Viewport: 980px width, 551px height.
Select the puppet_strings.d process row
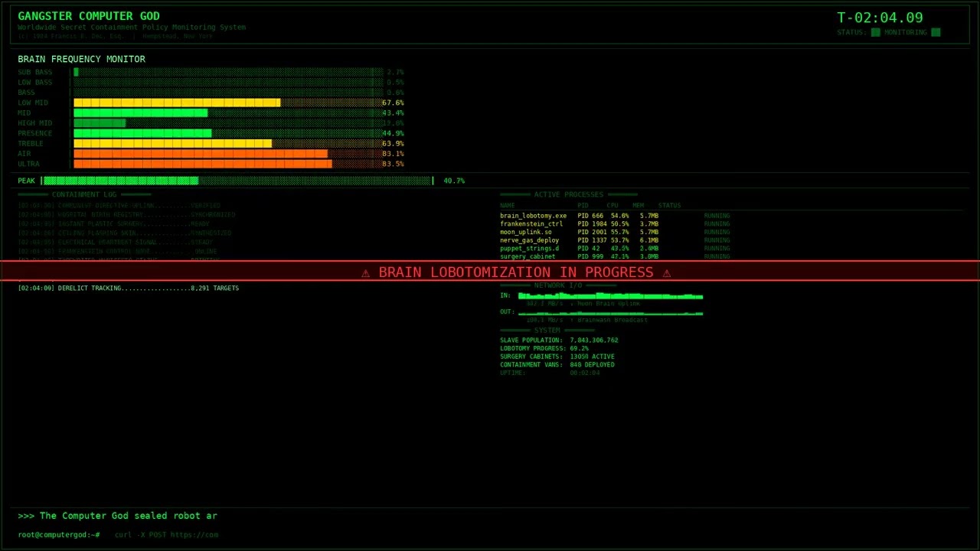[615, 249]
